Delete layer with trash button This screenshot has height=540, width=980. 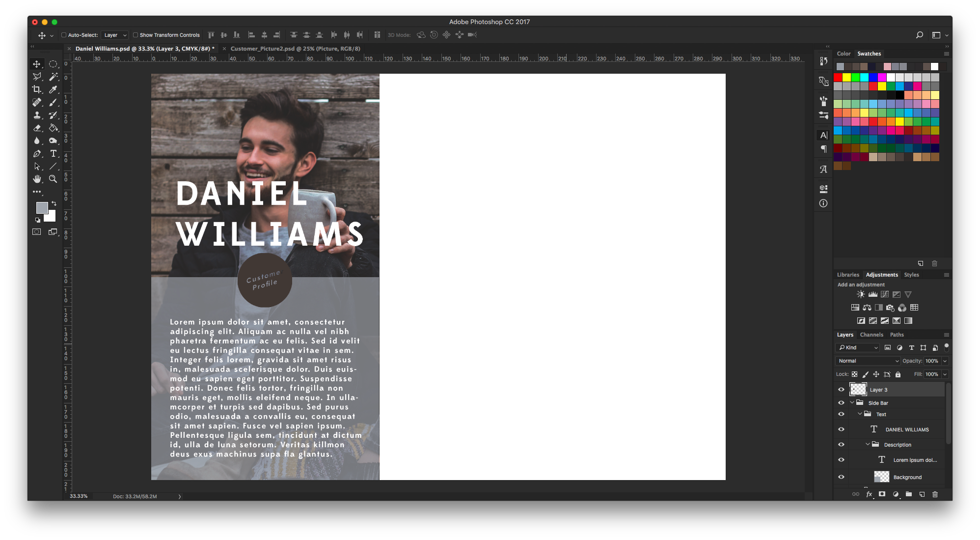tap(935, 494)
